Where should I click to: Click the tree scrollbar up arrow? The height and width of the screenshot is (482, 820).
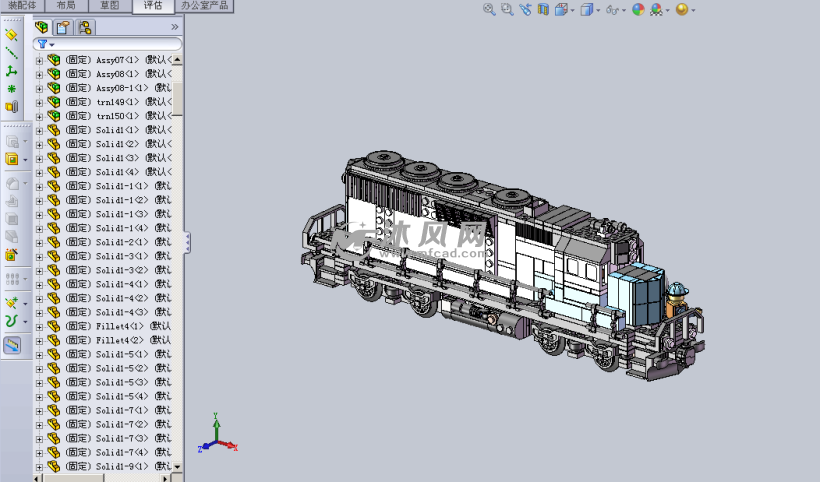click(177, 60)
